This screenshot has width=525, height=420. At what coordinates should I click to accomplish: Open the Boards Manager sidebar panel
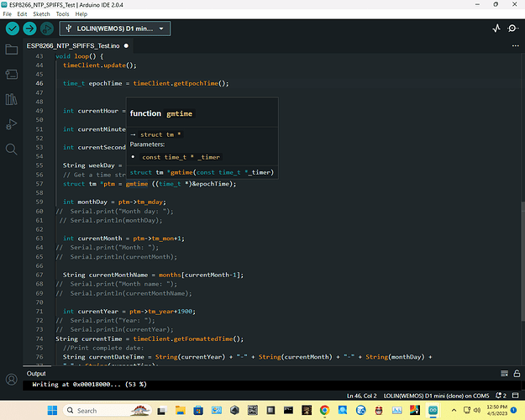click(x=11, y=75)
